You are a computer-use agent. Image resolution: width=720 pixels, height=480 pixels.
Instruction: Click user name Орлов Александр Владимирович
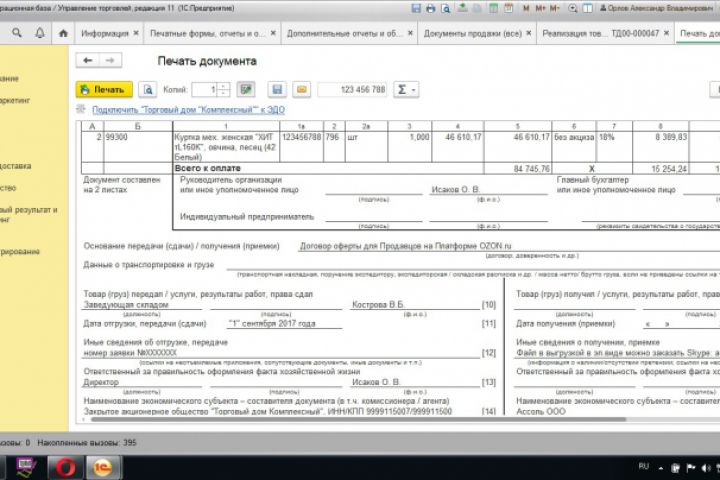tap(657, 8)
